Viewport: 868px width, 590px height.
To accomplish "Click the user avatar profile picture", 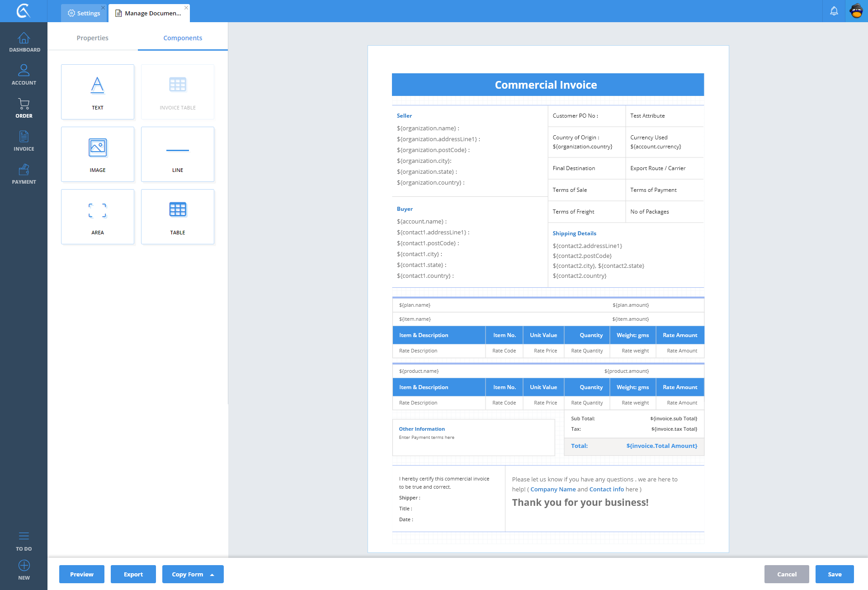I will tap(856, 11).
